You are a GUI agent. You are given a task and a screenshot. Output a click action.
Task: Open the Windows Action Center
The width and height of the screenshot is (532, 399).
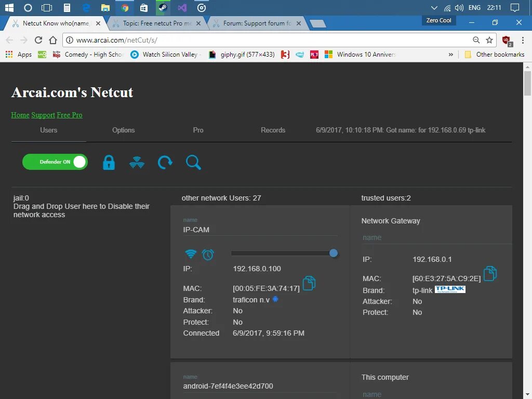click(x=515, y=7)
